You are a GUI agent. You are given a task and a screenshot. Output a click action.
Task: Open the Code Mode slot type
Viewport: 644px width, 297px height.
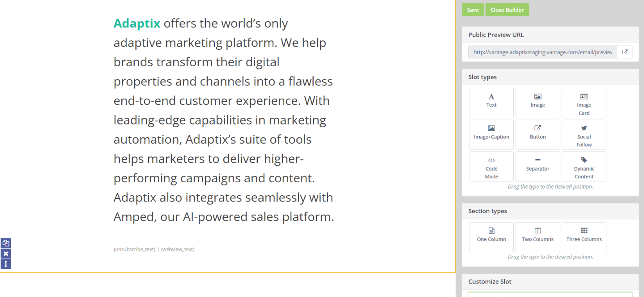pyautogui.click(x=491, y=166)
